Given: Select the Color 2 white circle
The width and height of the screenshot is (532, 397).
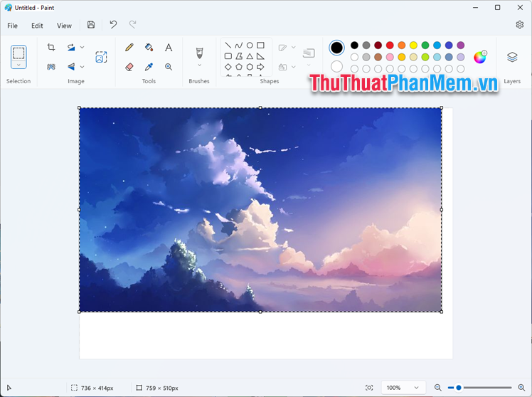Looking at the screenshot, I should [x=336, y=66].
